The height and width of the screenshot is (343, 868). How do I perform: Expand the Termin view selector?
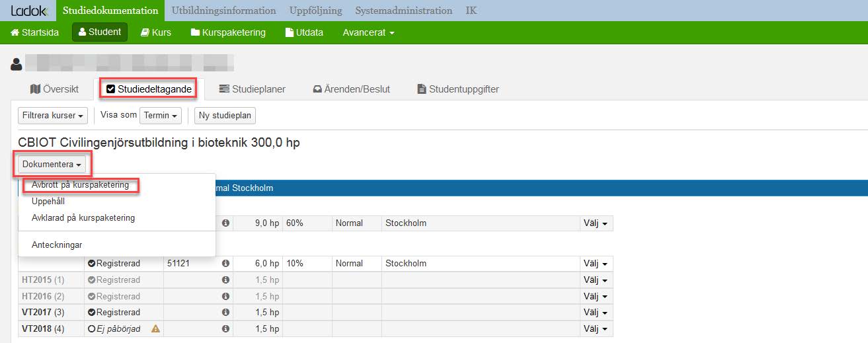(x=161, y=116)
